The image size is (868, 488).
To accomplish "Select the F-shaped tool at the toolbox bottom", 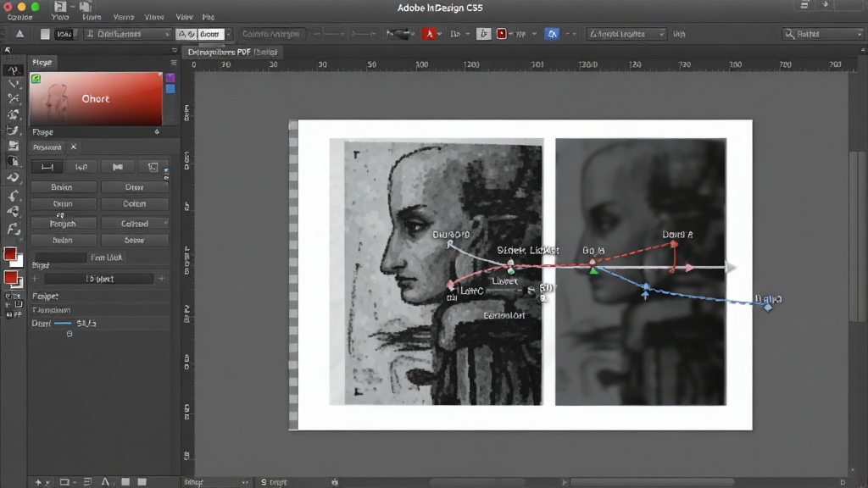I will click(x=14, y=229).
